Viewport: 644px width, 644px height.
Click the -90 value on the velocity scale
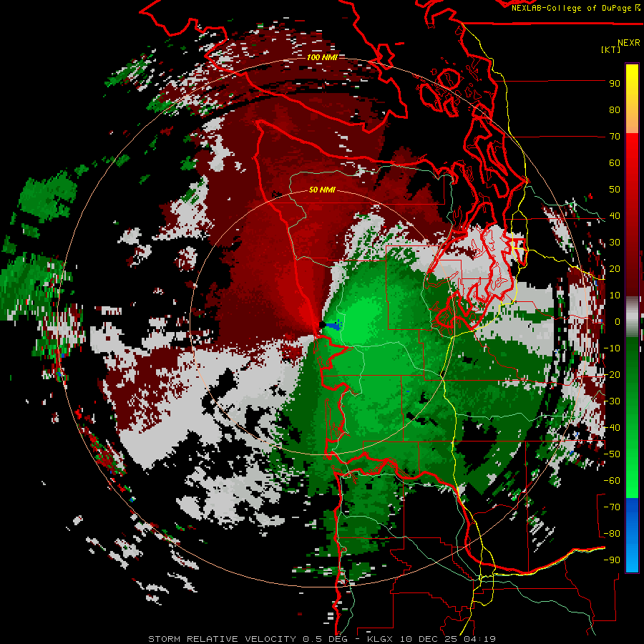pos(612,560)
